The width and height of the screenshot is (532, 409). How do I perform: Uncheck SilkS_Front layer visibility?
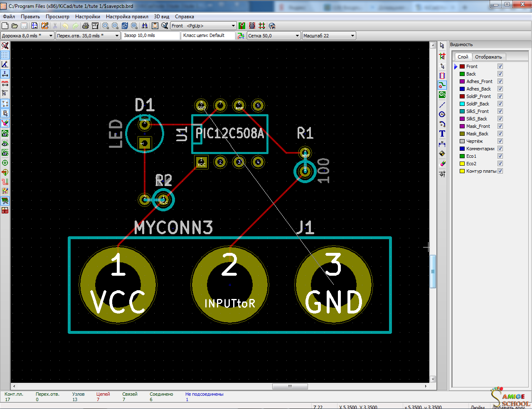500,111
